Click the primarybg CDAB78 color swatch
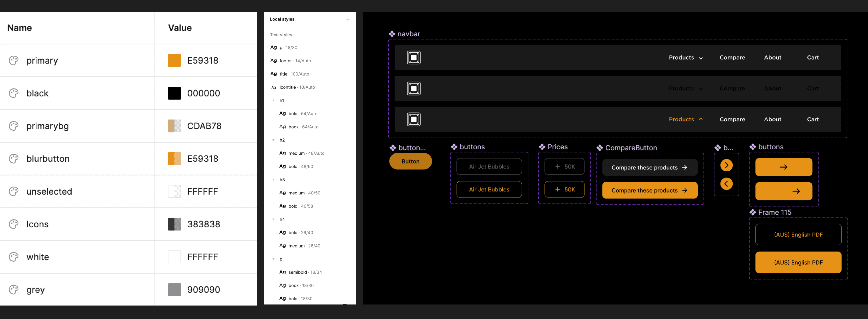 point(174,126)
